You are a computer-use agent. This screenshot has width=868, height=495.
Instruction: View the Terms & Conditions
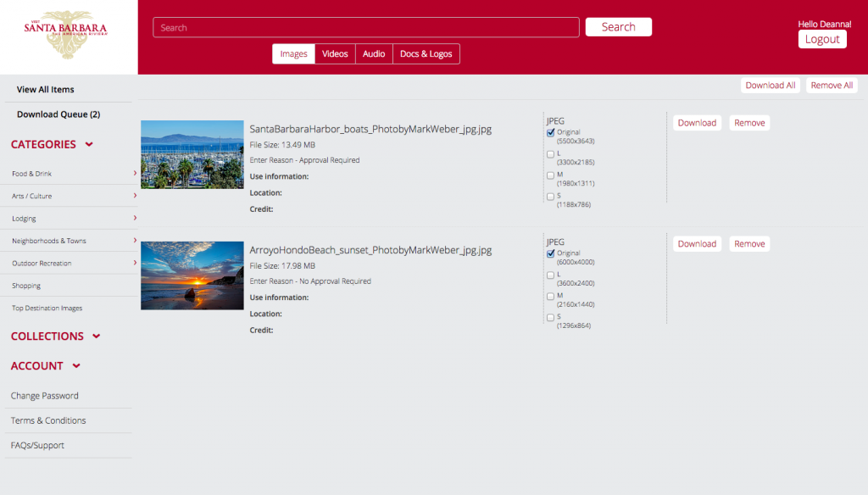point(47,420)
